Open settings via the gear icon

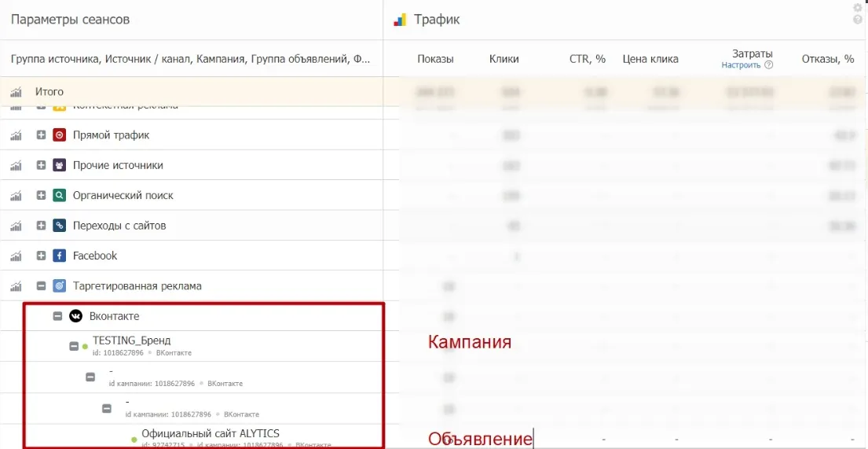pyautogui.click(x=858, y=8)
